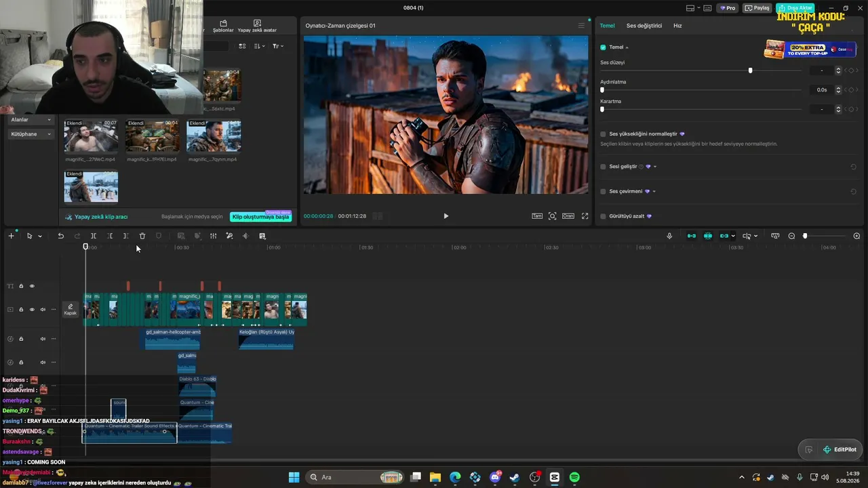Expand Sesi geliştir options arrow
The height and width of the screenshot is (488, 868).
click(655, 167)
